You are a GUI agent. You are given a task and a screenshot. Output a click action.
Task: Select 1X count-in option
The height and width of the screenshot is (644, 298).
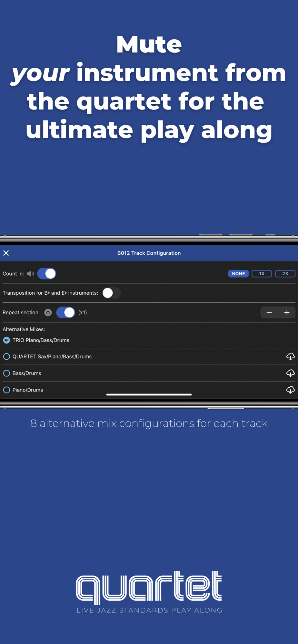pos(262,274)
